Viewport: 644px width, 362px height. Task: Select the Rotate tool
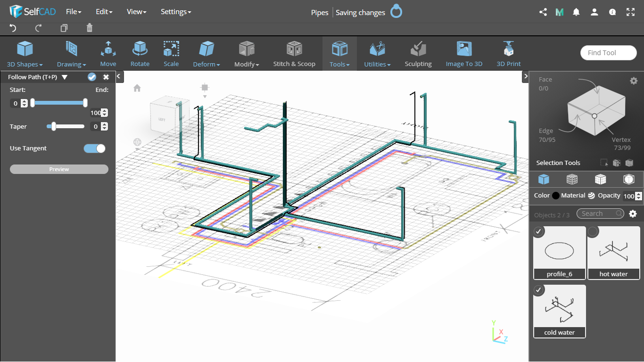click(x=140, y=54)
